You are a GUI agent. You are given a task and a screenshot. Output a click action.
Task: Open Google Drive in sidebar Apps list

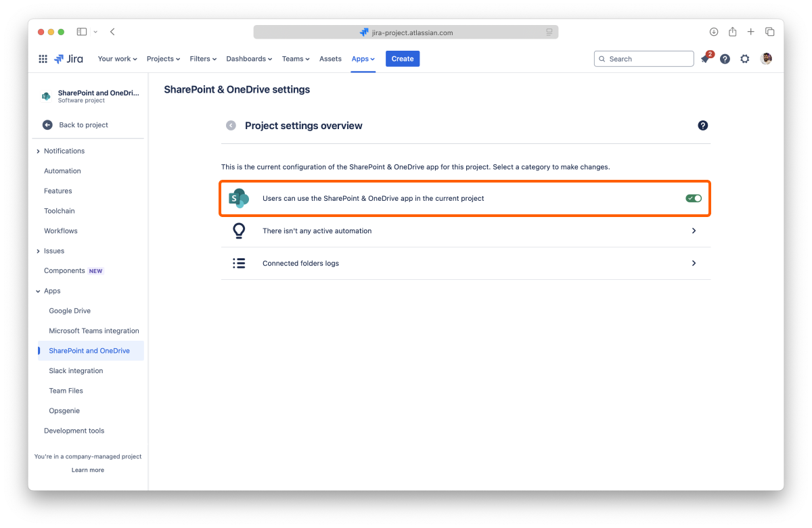click(x=70, y=311)
